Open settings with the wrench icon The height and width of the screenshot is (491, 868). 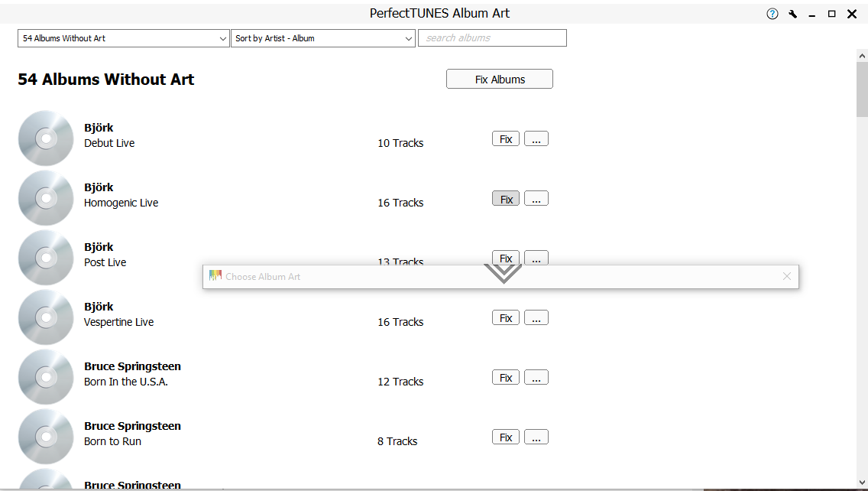coord(793,14)
